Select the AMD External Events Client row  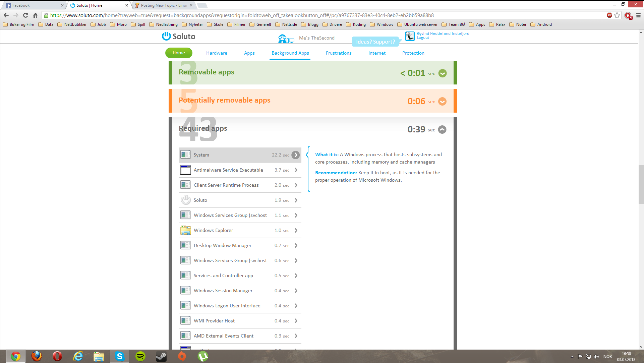point(240,336)
